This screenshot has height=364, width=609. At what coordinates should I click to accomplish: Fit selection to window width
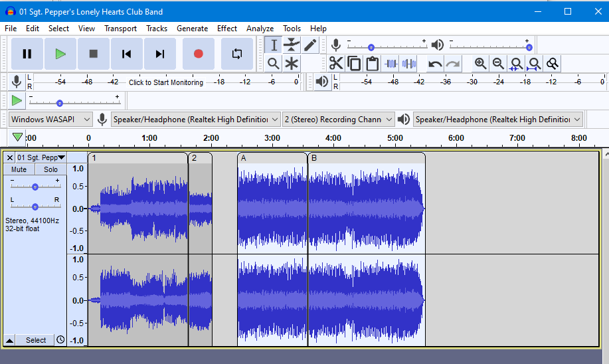pos(516,63)
